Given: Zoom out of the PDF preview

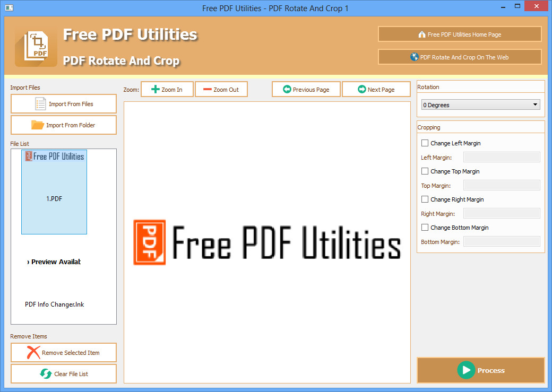Looking at the screenshot, I should point(221,89).
